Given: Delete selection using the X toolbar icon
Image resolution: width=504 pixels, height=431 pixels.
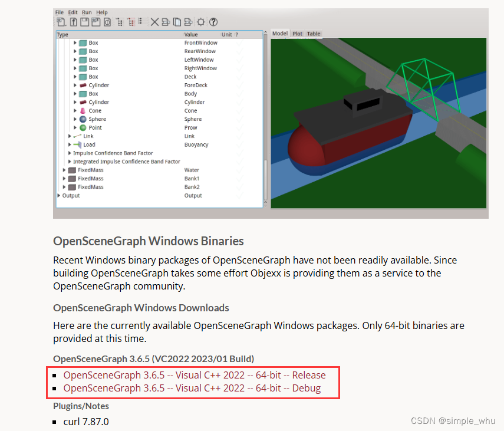Looking at the screenshot, I should click(x=154, y=21).
